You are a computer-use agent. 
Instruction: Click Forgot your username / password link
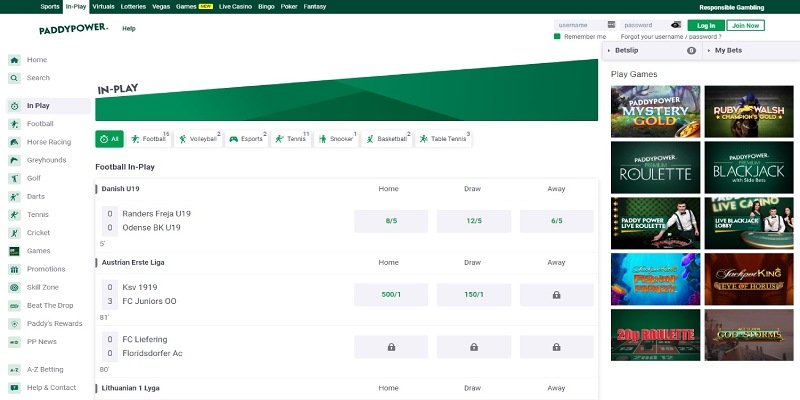pyautogui.click(x=671, y=37)
